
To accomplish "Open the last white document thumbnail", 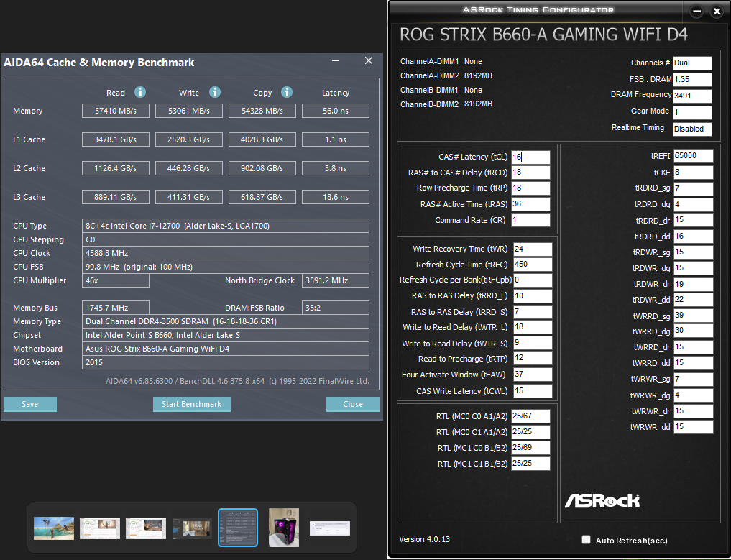I will [x=330, y=528].
